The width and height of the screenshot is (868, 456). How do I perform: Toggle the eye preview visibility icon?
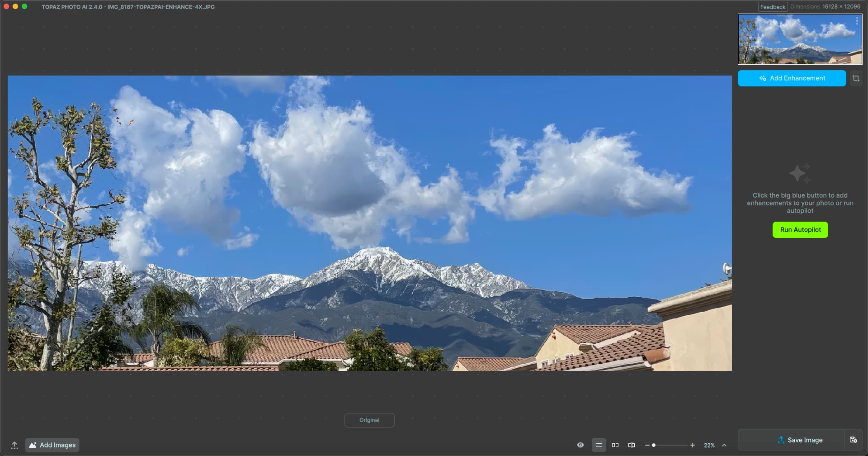[x=580, y=445]
